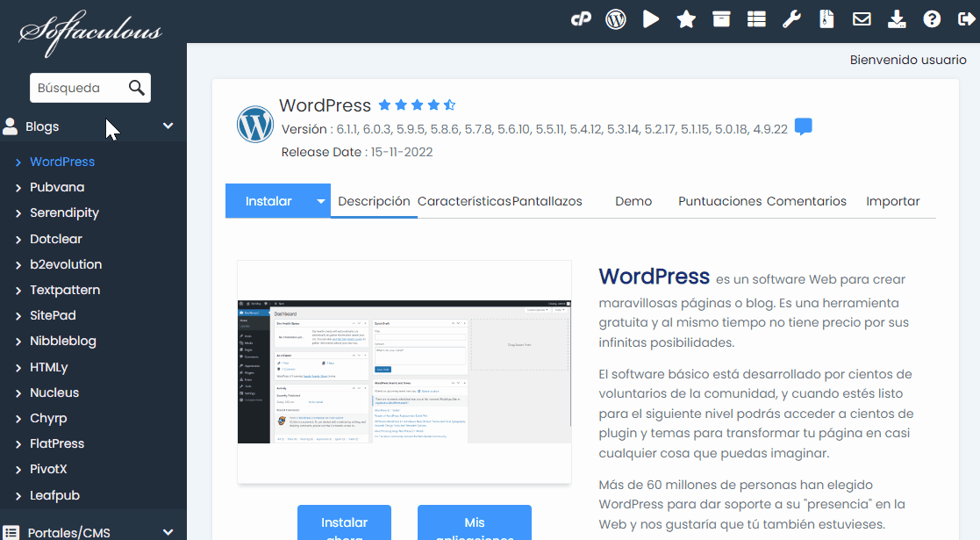Viewport: 980px width, 540px height.
Task: Open the Instalar dropdown arrow
Action: point(320,201)
